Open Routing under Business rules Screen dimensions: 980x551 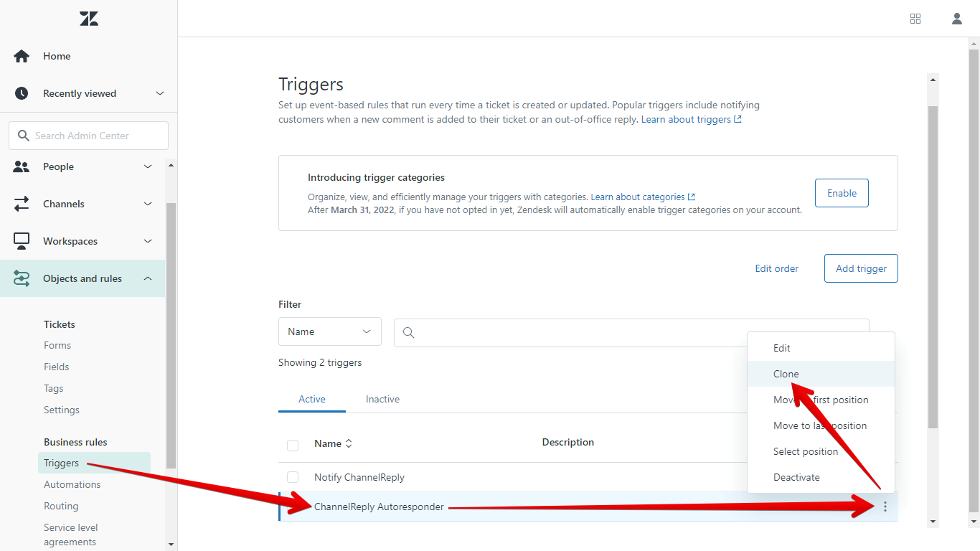pyautogui.click(x=61, y=506)
